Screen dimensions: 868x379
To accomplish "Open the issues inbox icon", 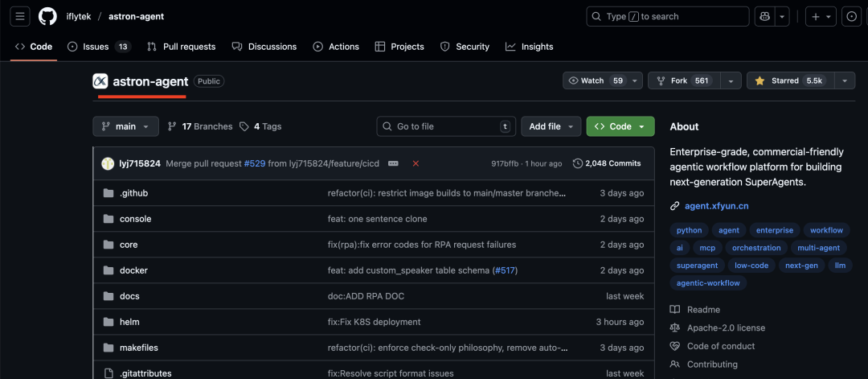I will 851,16.
